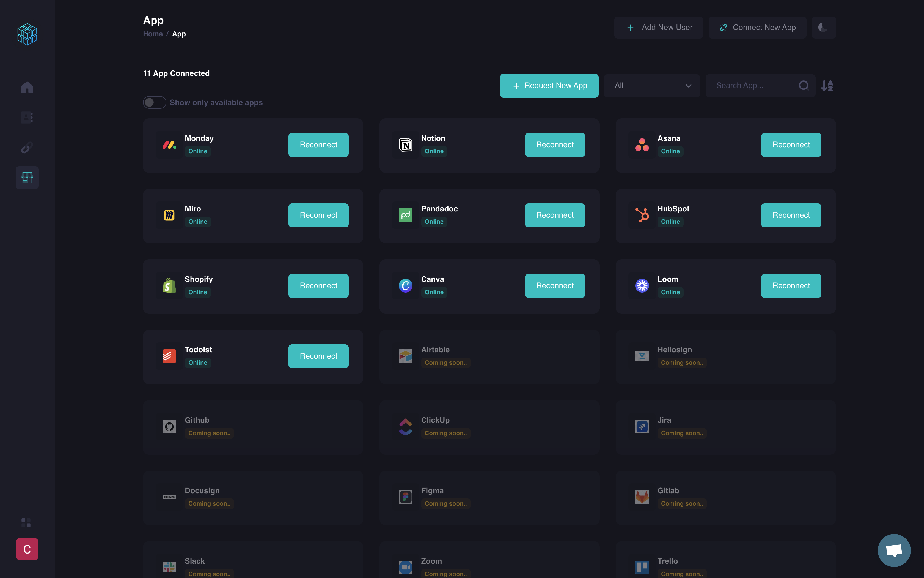This screenshot has height=578, width=924.
Task: Enable Show only available apps toggle
Action: point(154,102)
